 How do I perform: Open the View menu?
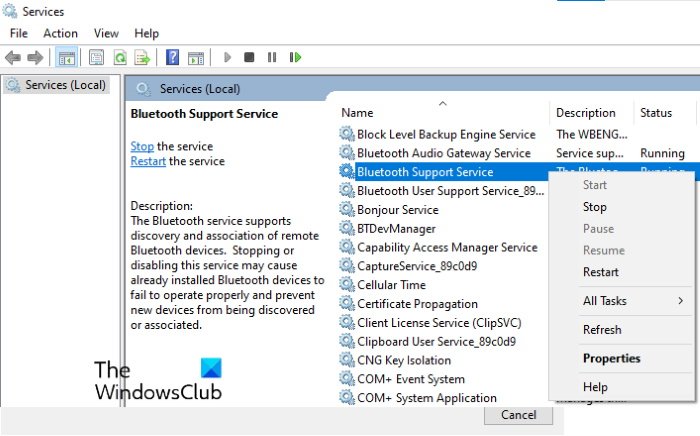(x=105, y=33)
